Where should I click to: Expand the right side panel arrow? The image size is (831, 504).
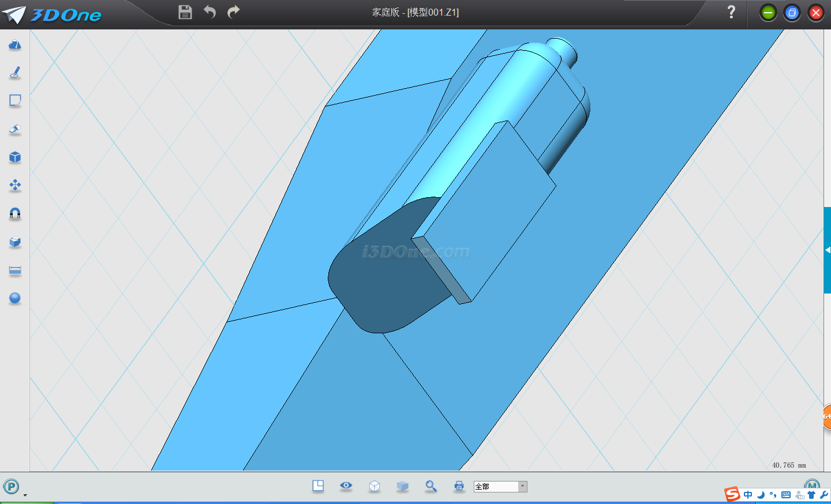pos(828,250)
